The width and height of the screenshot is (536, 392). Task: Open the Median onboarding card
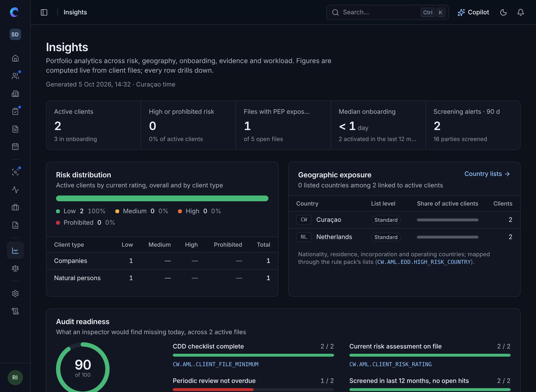tap(378, 125)
